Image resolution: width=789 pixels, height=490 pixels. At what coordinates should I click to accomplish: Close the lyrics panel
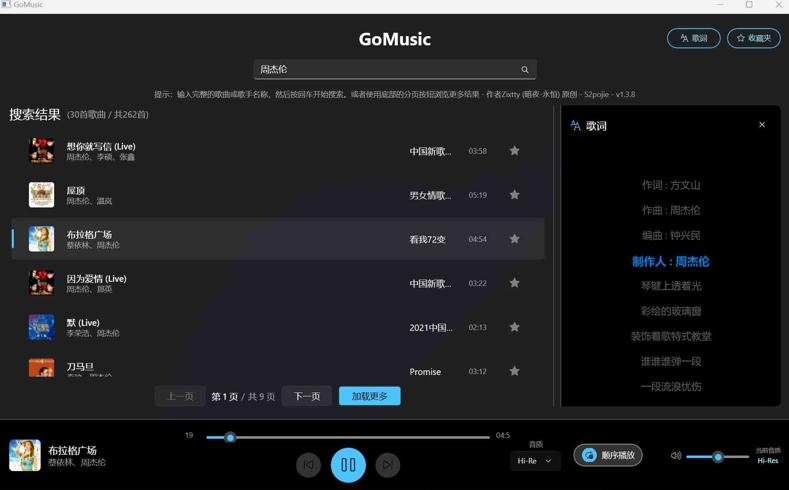[762, 125]
